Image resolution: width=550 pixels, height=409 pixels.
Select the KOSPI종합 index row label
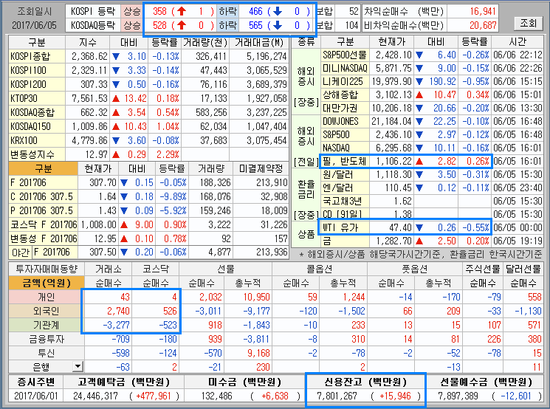[37, 56]
